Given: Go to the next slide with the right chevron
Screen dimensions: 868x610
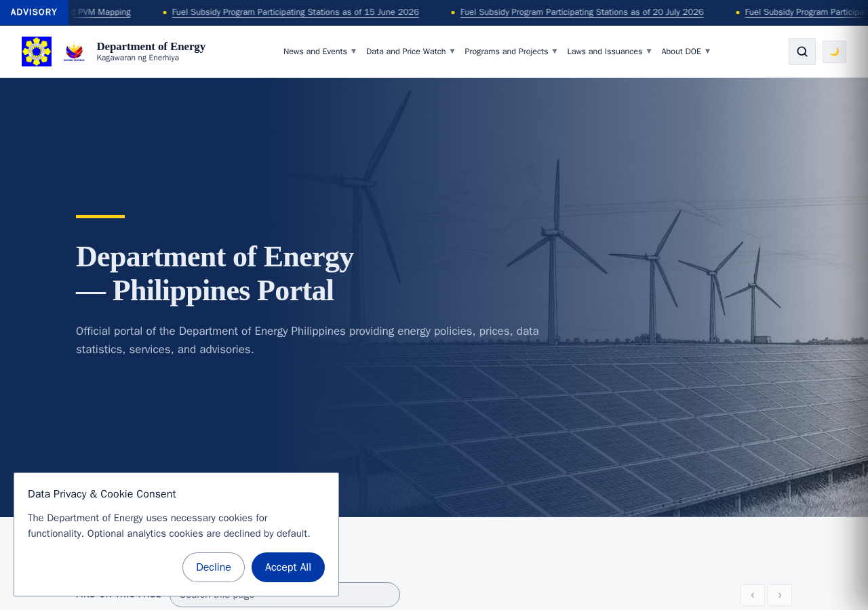Looking at the screenshot, I should (x=780, y=595).
